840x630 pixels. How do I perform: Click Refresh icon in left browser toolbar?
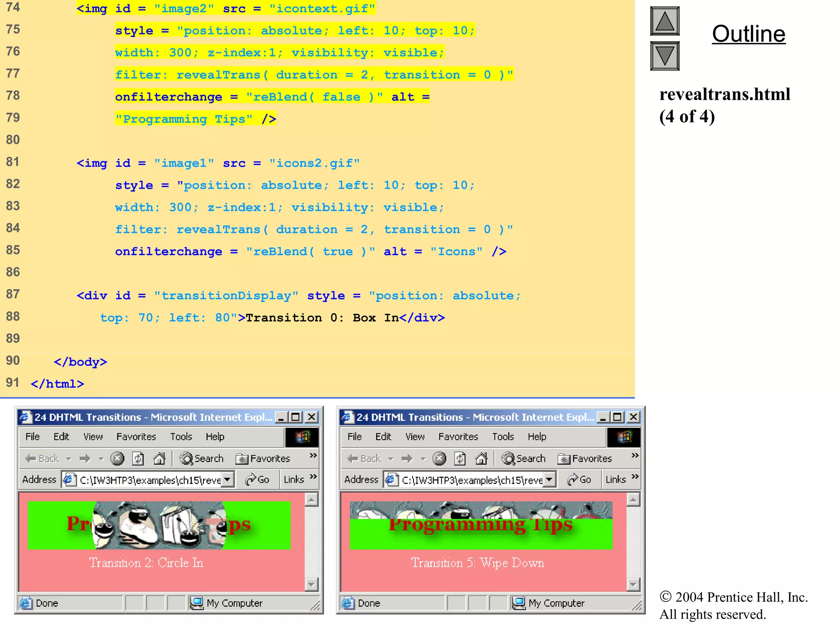pyautogui.click(x=138, y=458)
